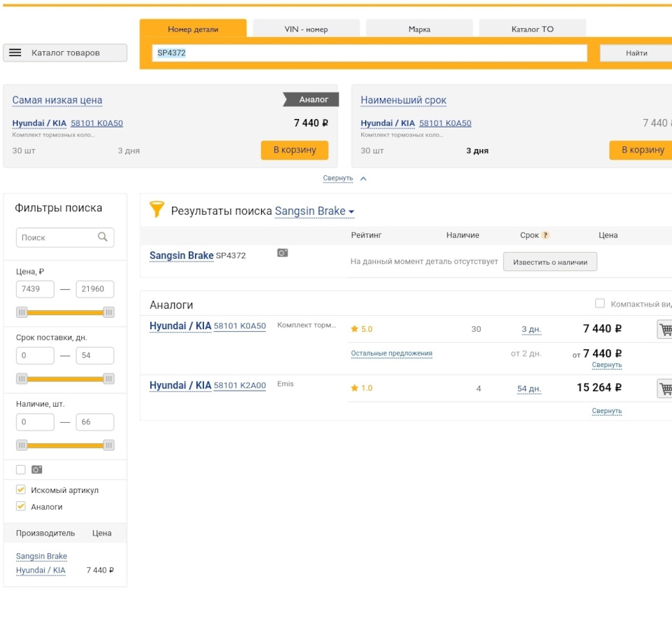The height and width of the screenshot is (628, 672).
Task: Click the Известить о наличии button
Action: (x=550, y=262)
